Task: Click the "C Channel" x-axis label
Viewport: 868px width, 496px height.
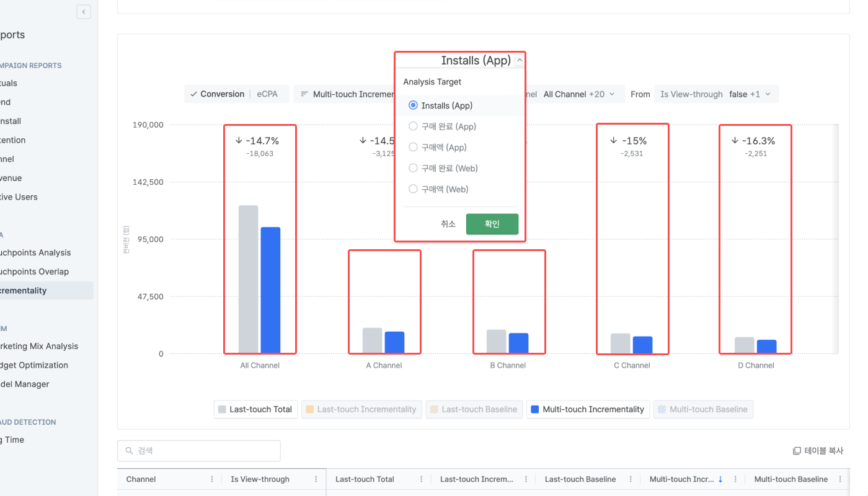Action: coord(632,366)
